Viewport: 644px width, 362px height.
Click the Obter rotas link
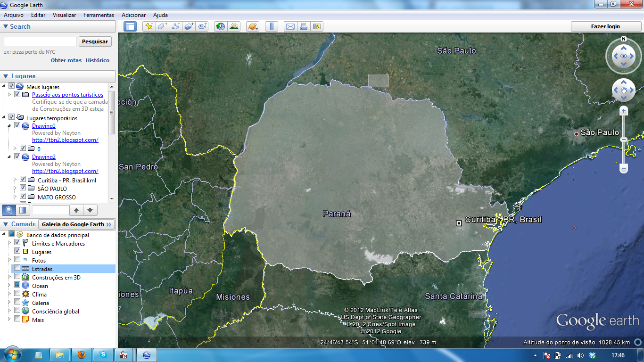coord(66,60)
